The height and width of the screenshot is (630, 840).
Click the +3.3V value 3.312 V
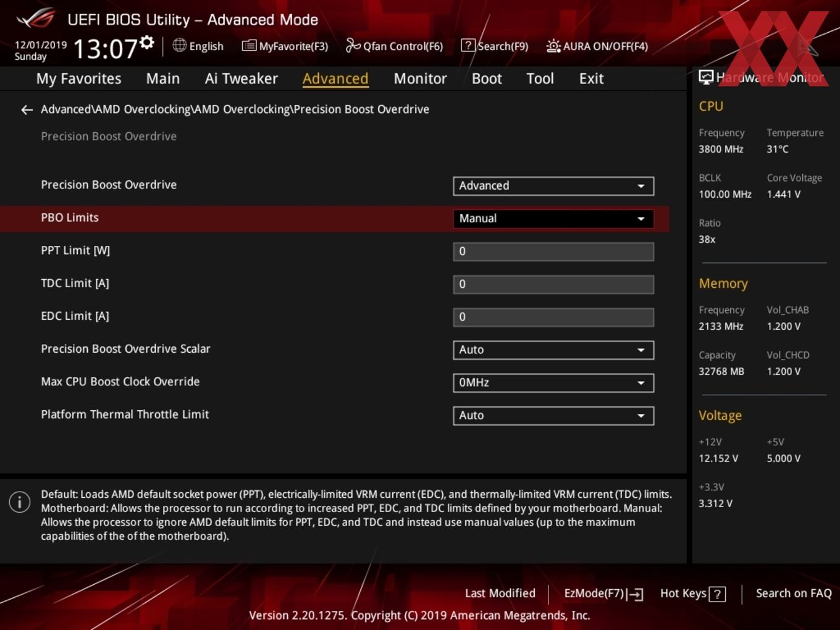[715, 503]
